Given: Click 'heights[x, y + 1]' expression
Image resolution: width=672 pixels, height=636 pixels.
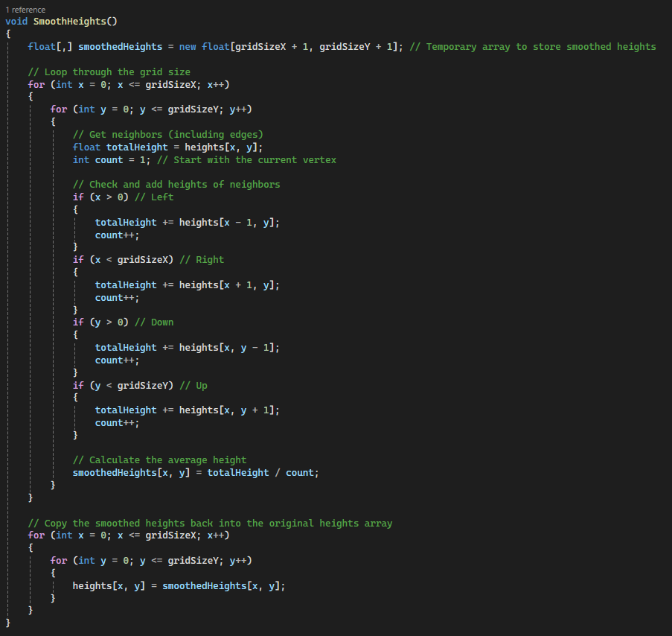Looking at the screenshot, I should 229,410.
